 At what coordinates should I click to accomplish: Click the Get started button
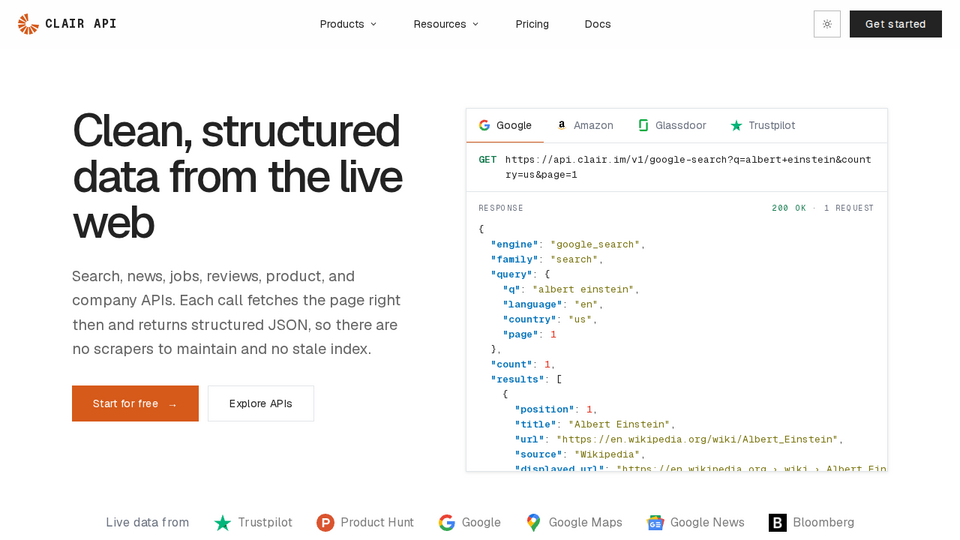(895, 24)
